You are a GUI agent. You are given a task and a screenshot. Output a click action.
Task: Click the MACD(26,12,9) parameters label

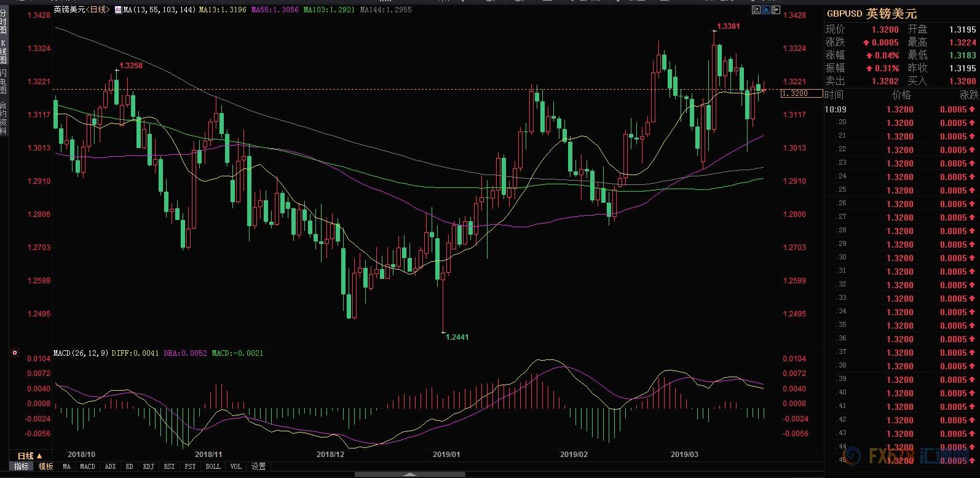81,353
